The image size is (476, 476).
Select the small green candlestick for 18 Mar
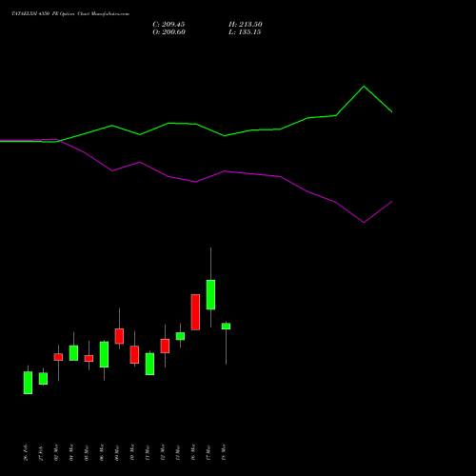(226, 327)
